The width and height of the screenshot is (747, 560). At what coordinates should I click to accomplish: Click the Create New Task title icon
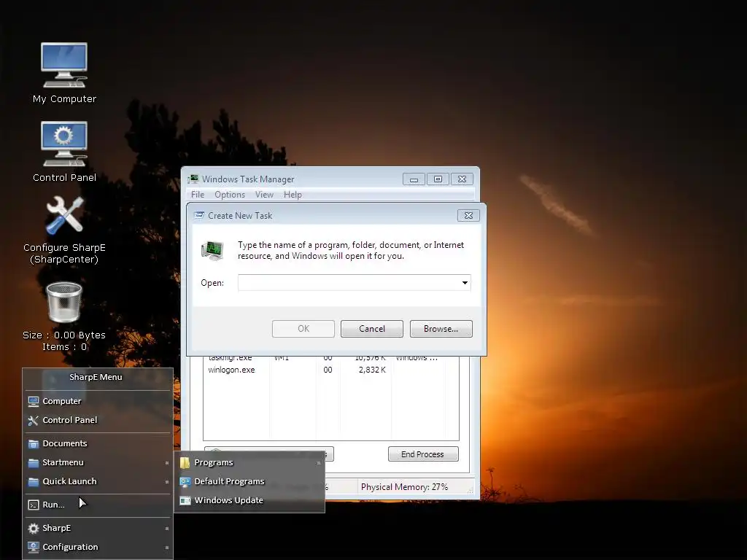click(x=199, y=215)
